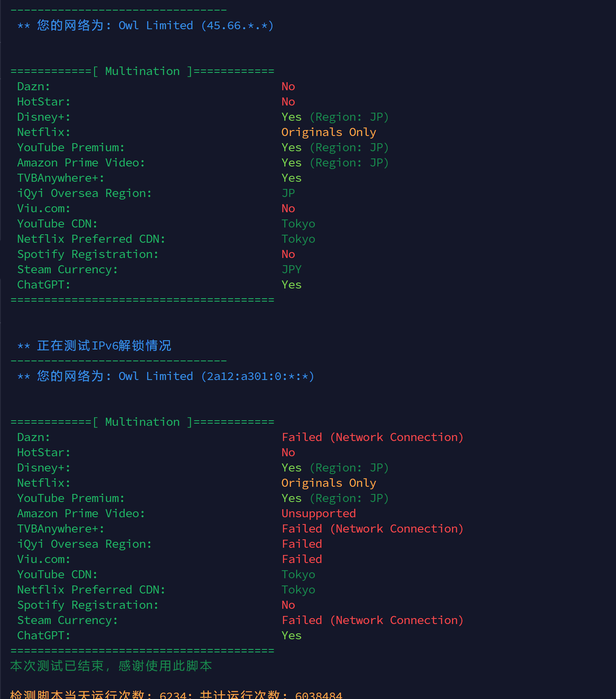Viewport: 616px width, 699px height.
Task: Click the IPv4 'Amazon Prime Video:' label
Action: pyautogui.click(x=81, y=163)
